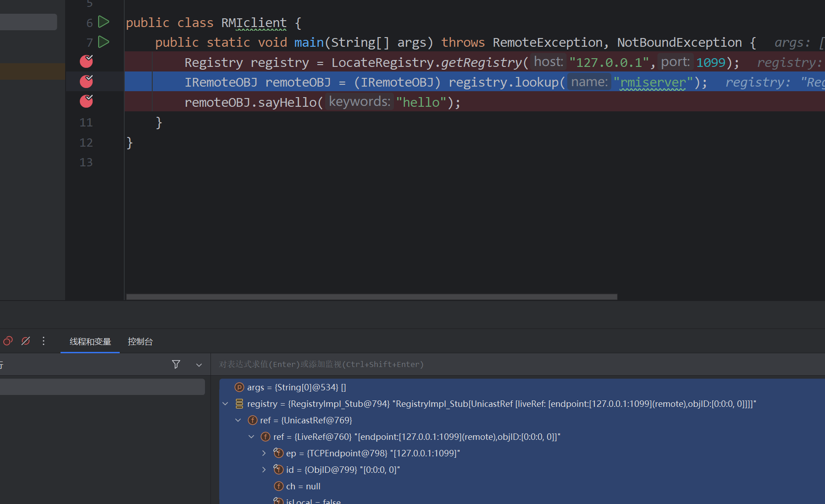Open the View Breakpoints dialog icon
825x504 pixels.
point(8,341)
